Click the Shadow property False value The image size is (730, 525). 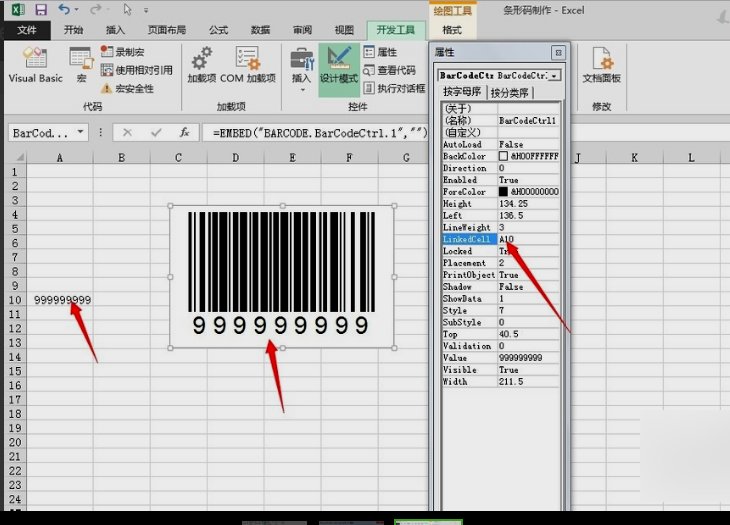pyautogui.click(x=528, y=286)
